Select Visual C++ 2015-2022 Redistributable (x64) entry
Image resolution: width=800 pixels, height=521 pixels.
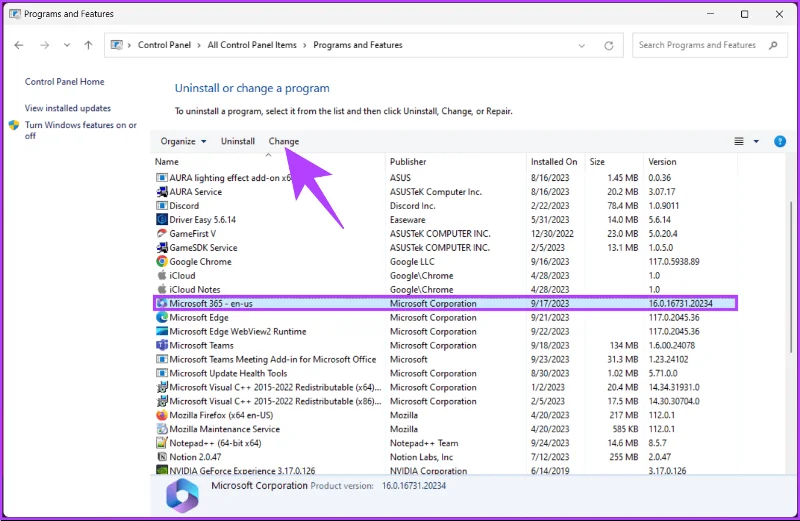275,387
